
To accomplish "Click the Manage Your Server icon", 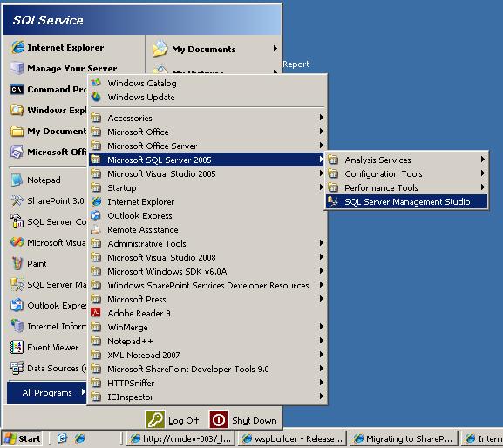I will point(17,68).
